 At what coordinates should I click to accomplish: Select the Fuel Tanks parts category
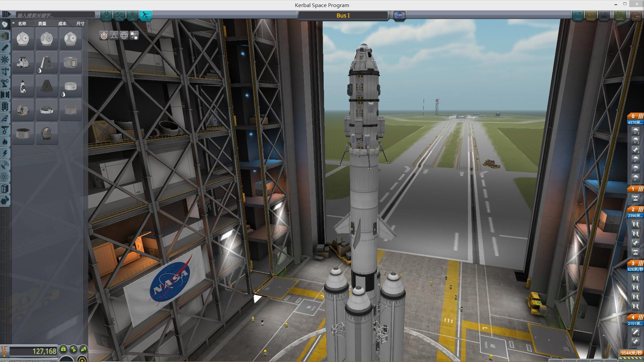[5, 36]
